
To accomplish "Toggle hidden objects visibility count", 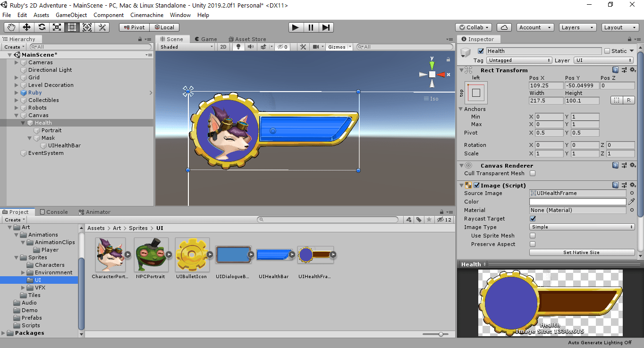I will coord(282,47).
